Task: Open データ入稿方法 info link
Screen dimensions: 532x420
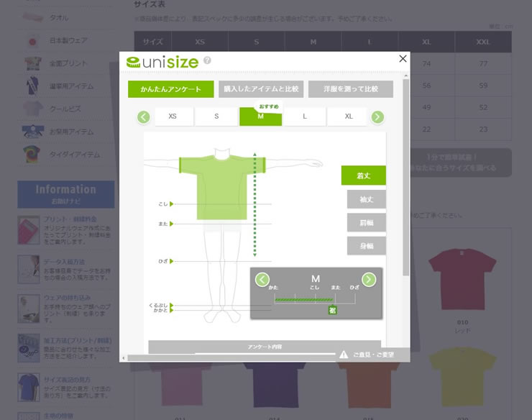Action: (x=64, y=262)
